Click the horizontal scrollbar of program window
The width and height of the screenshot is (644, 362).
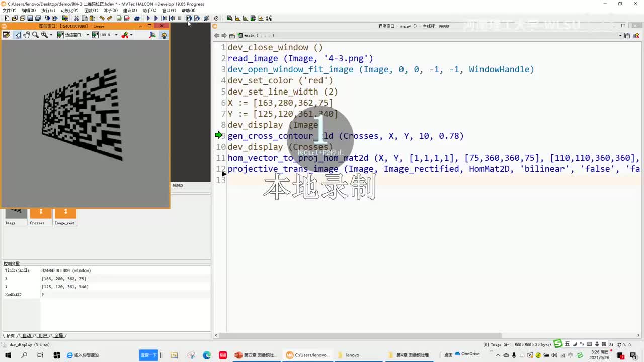(360, 335)
